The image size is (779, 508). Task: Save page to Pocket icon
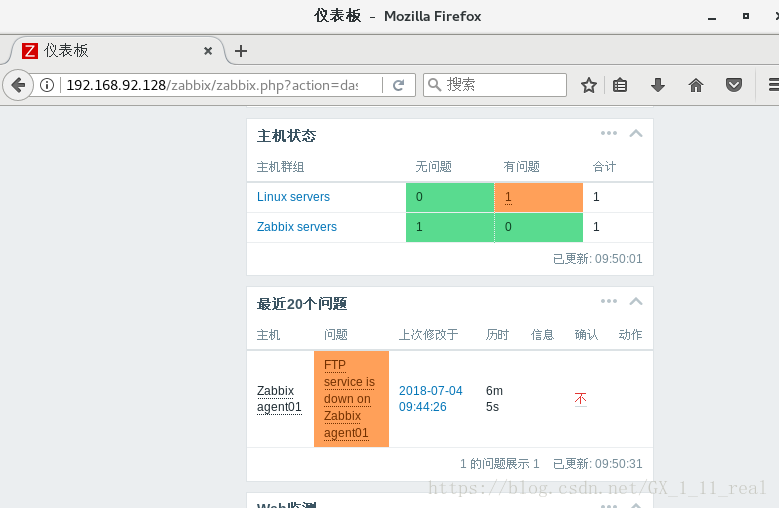(734, 85)
